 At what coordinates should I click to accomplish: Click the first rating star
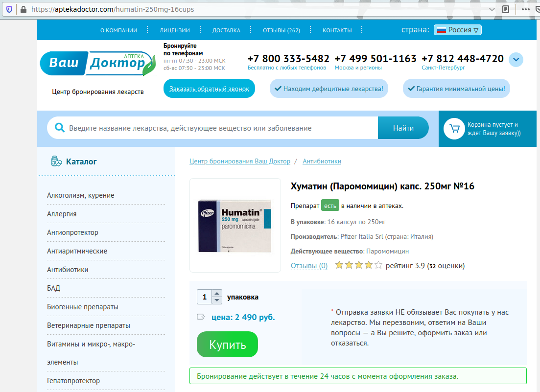tap(339, 265)
